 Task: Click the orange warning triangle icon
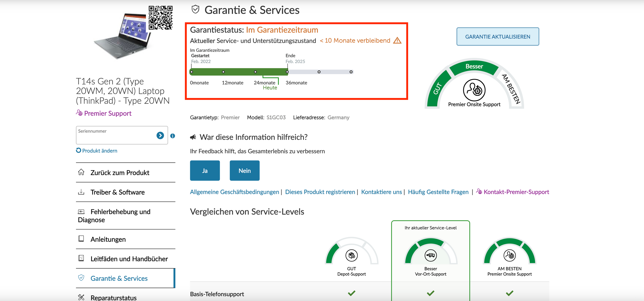coord(397,41)
